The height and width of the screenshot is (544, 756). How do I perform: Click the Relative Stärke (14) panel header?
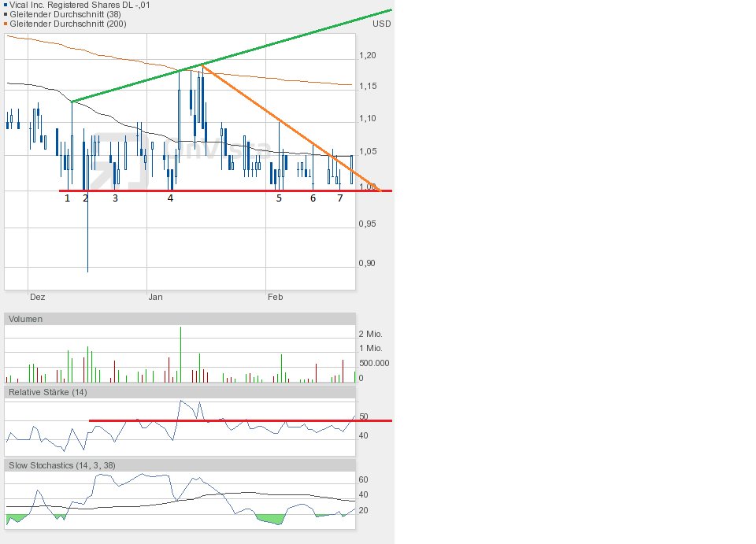(47, 392)
